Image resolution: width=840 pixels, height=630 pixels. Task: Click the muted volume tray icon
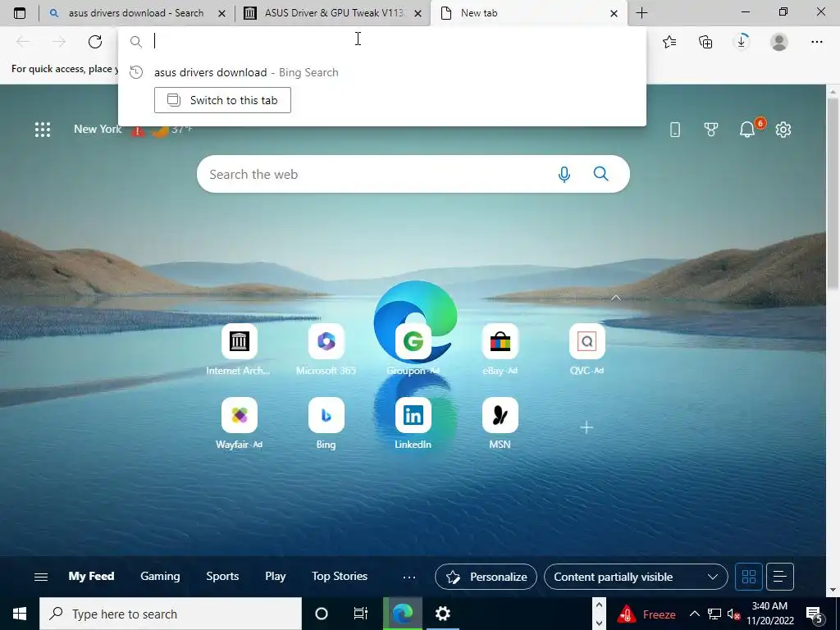pos(733,614)
